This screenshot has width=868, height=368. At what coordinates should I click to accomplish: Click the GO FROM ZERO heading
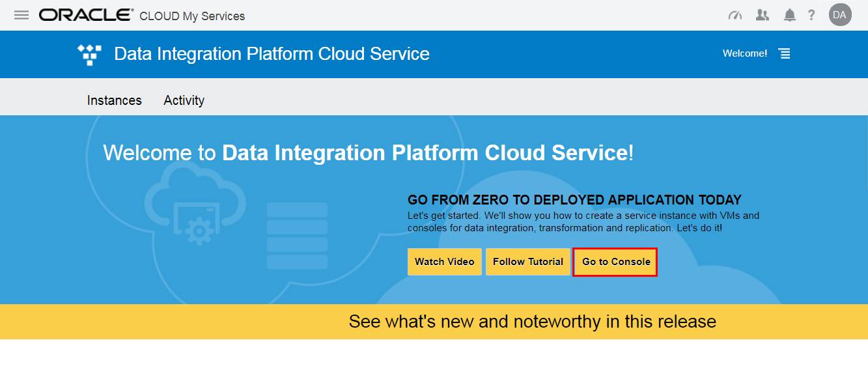coord(574,200)
